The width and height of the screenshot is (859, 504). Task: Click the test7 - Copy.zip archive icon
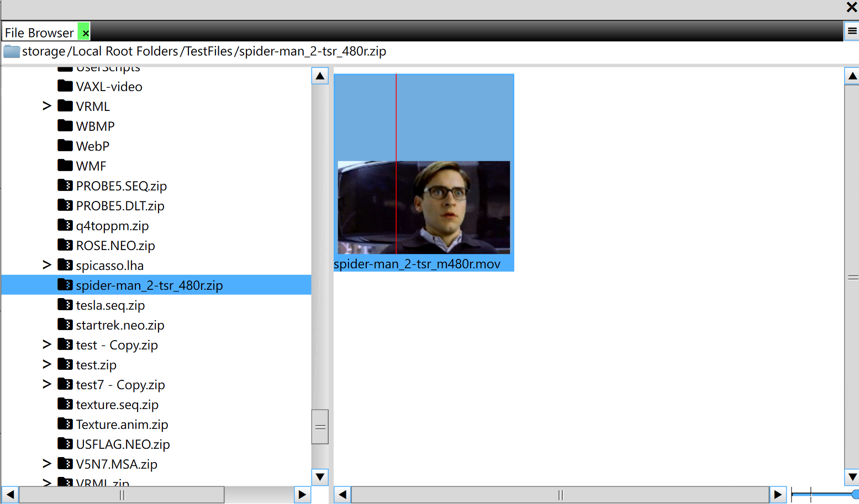tap(65, 384)
